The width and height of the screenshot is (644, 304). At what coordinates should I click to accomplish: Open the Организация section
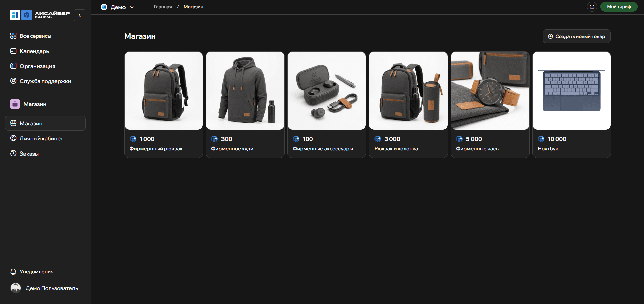tap(45, 66)
